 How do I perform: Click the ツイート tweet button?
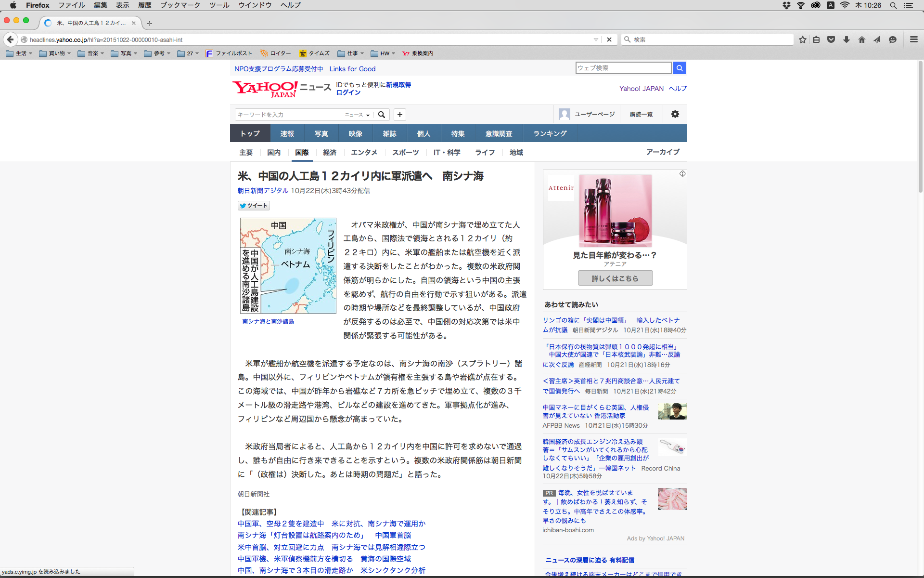(254, 206)
